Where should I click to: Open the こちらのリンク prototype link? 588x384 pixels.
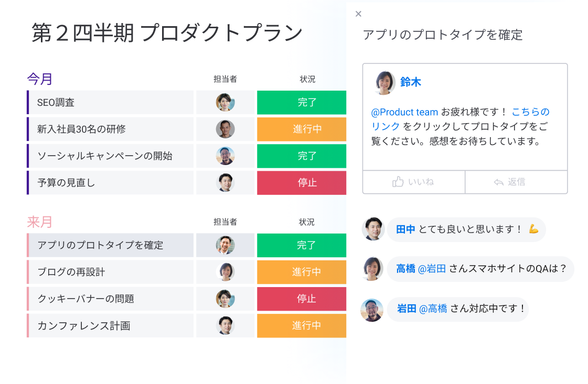click(x=530, y=112)
